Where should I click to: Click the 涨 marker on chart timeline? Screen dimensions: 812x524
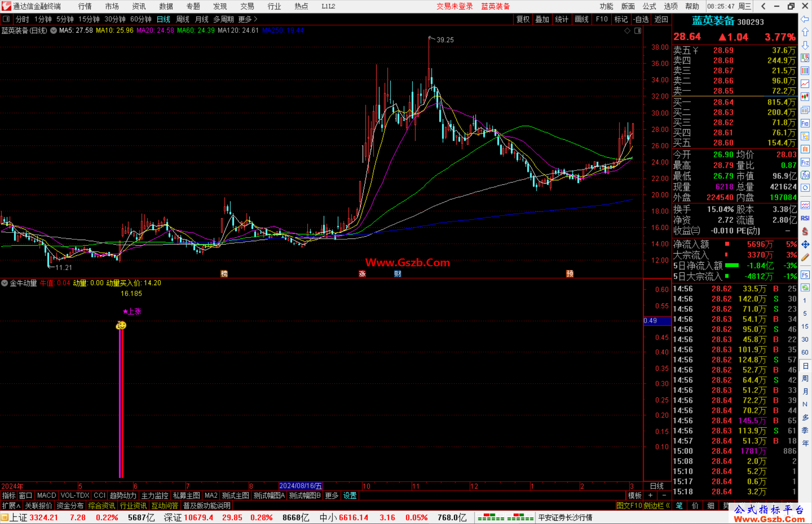(x=362, y=273)
